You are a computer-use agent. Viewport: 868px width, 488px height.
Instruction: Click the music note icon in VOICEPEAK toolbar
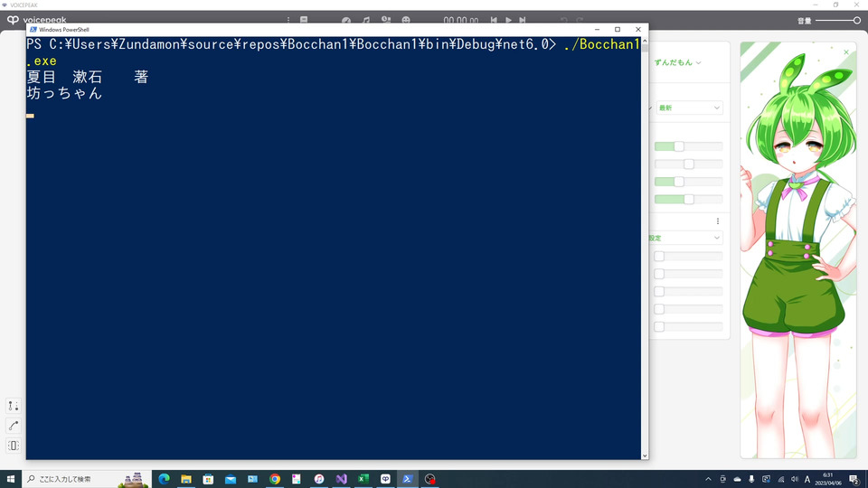[366, 21]
